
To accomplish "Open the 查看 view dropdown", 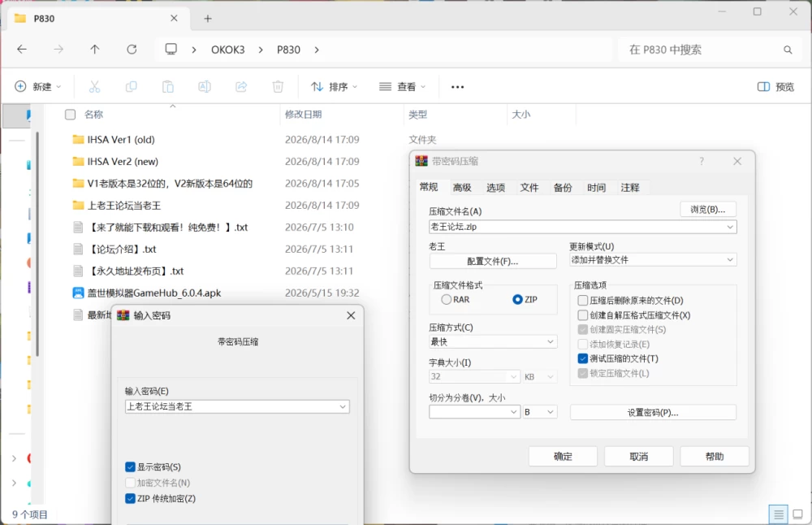I will (x=403, y=86).
